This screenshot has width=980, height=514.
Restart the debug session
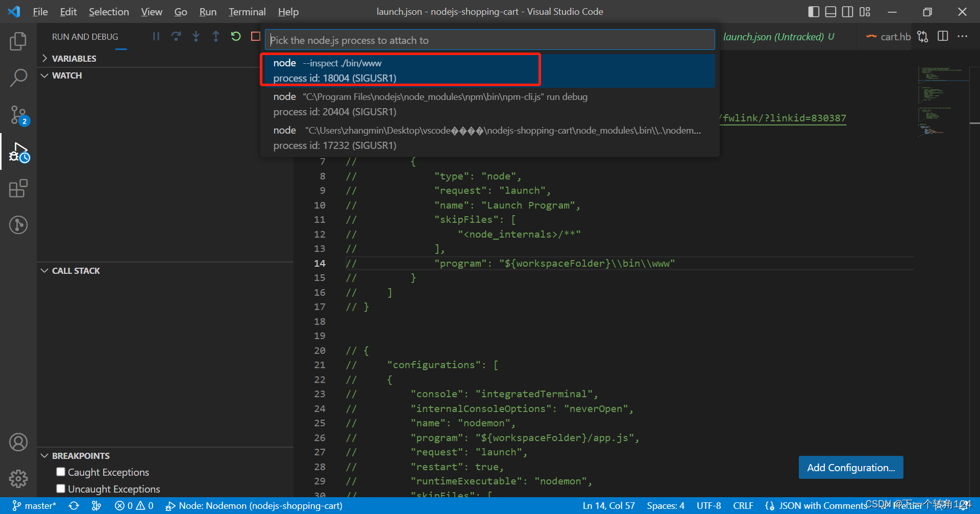pos(236,36)
